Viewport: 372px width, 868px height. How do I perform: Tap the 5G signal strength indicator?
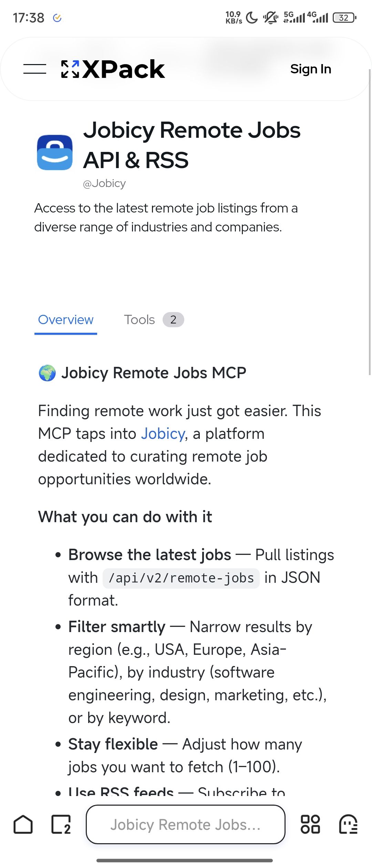click(x=294, y=17)
